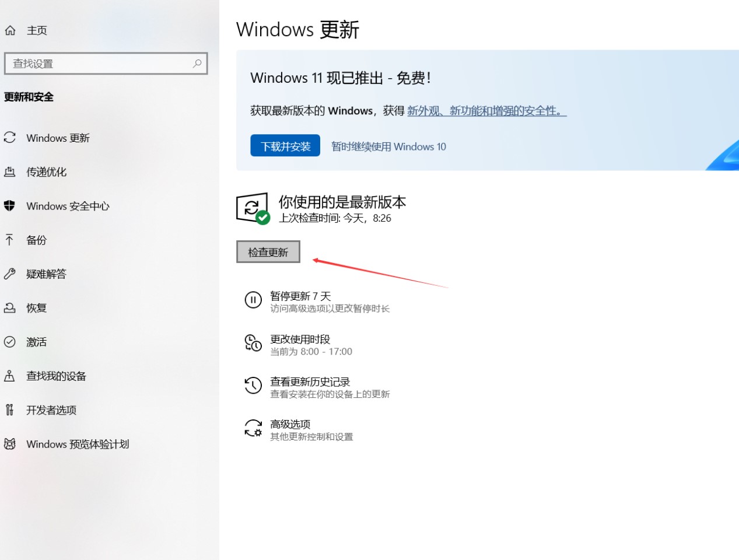Image resolution: width=739 pixels, height=560 pixels.
Task: Click the clock icon for 更改使用时段
Action: coord(253,343)
